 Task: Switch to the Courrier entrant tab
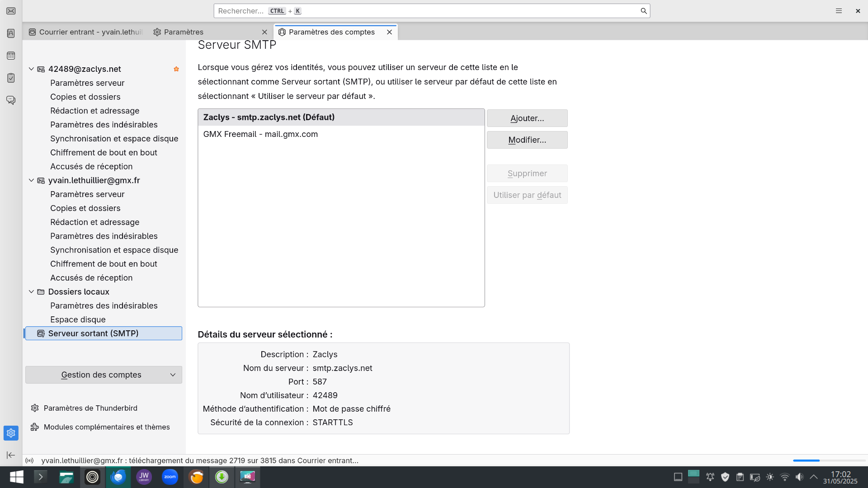click(x=86, y=32)
